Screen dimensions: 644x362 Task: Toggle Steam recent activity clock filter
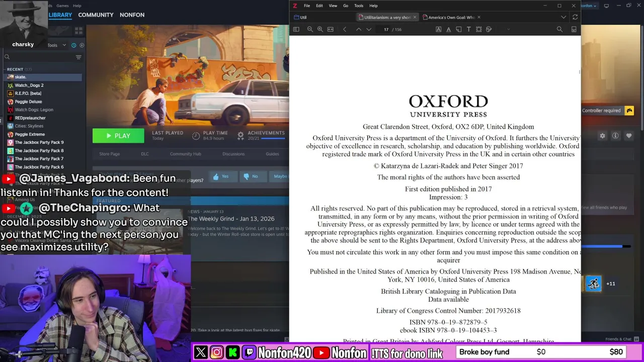coord(73,45)
